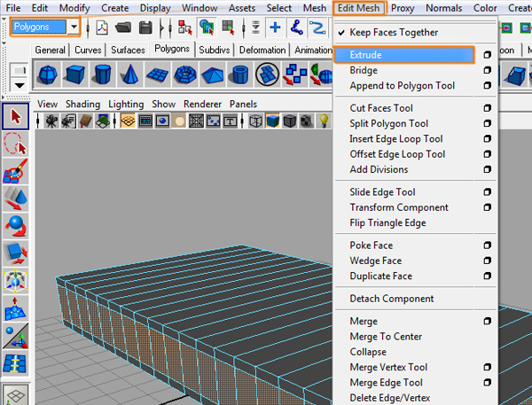The height and width of the screenshot is (405, 532).
Task: Create a polygon cube from shelf
Action: coord(74,74)
